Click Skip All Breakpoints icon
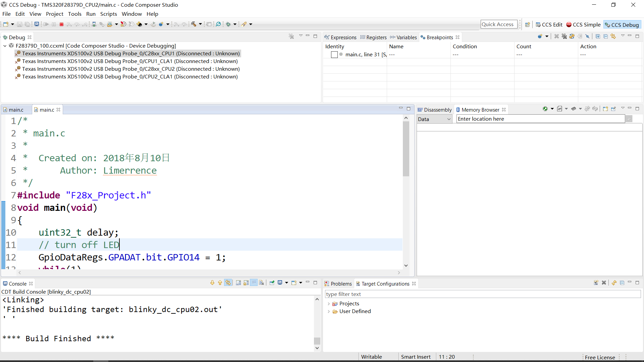The height and width of the screenshot is (362, 644). [x=587, y=36]
